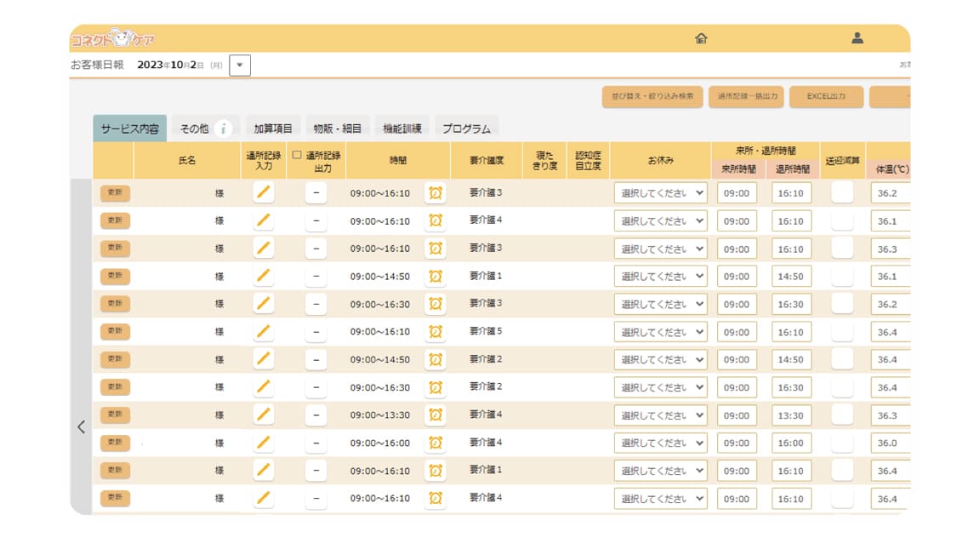Switch to the 加算項目 tab
The width and height of the screenshot is (980, 543).
coord(273,129)
